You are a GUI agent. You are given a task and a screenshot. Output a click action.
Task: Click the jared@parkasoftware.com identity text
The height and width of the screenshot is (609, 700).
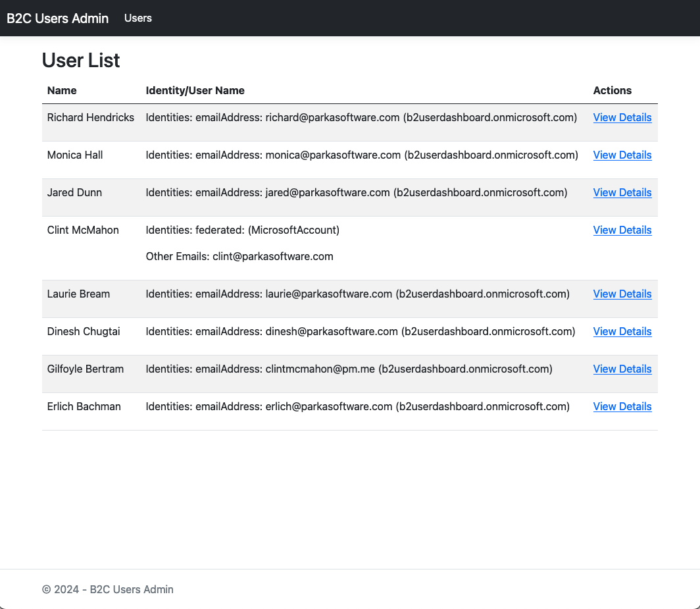357,192
